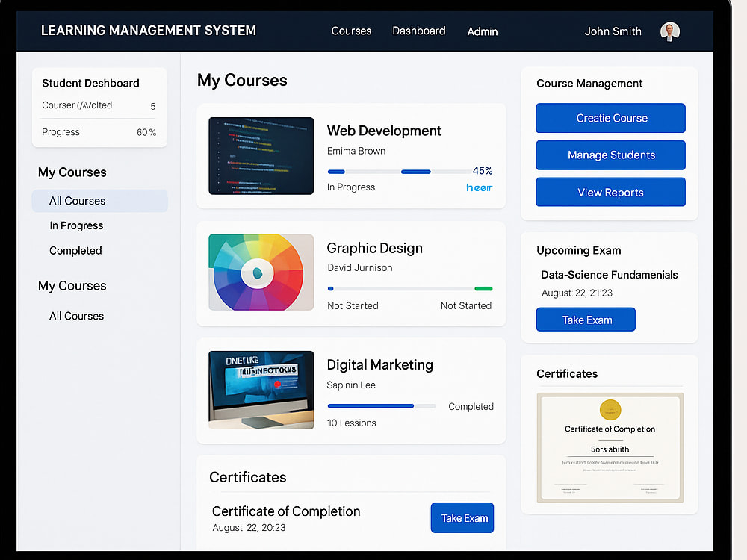Click the Web Development course title
The width and height of the screenshot is (747, 560).
click(x=384, y=131)
